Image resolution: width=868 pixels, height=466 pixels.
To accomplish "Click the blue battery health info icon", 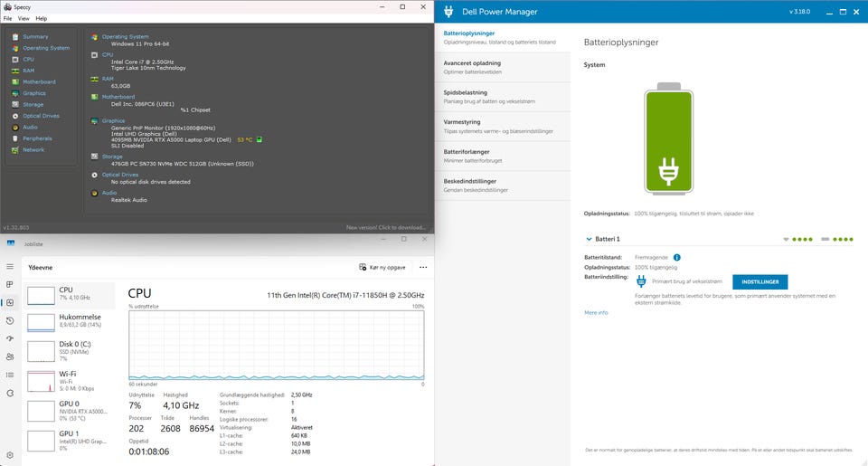I will tap(677, 258).
